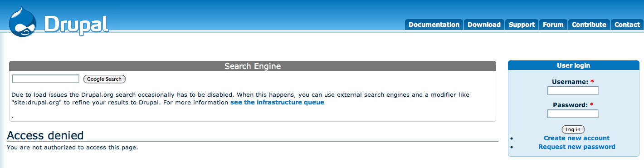Select the Support navigation tab
This screenshot has width=644, height=168.
coord(522,25)
